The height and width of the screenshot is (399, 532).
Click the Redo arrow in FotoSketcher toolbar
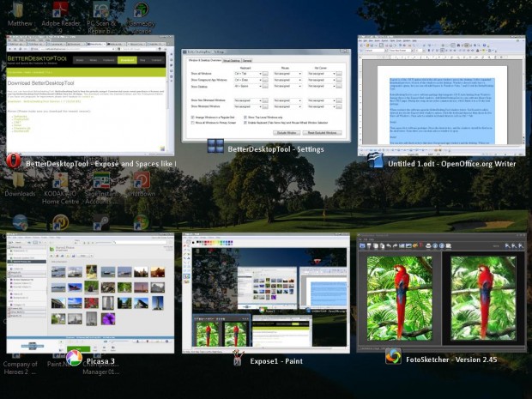click(395, 245)
